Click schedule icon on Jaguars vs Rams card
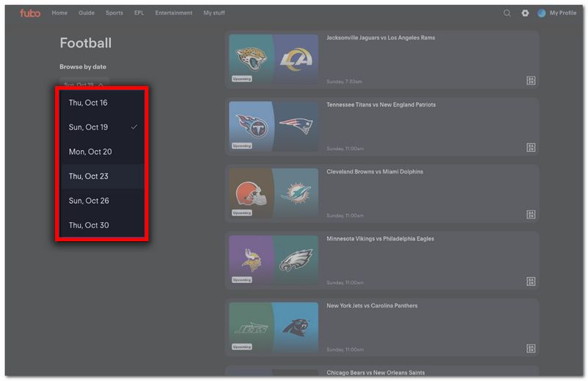The image size is (588, 381). click(531, 80)
